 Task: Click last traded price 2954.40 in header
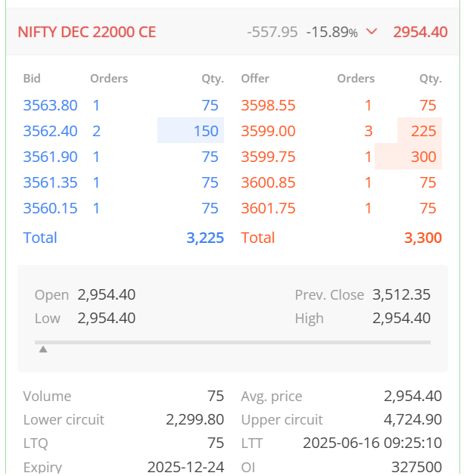tap(420, 32)
